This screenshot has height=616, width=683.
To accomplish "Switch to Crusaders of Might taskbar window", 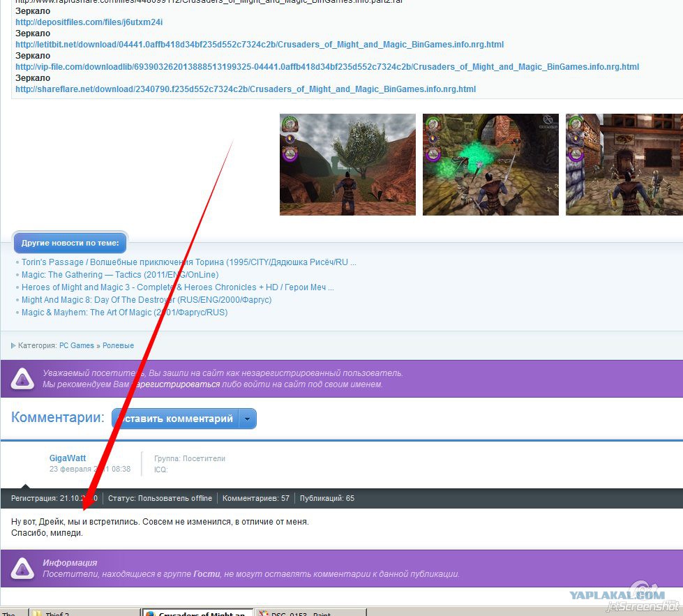I will tap(197, 613).
